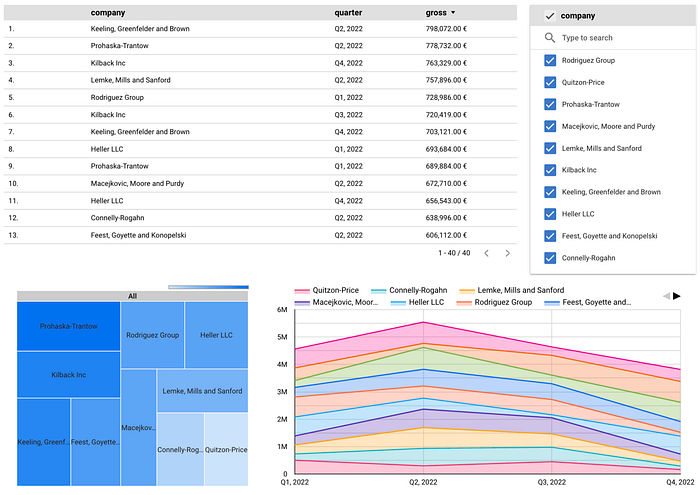This screenshot has height=495, width=700.
Task: Click the Type to search field
Action: (612, 38)
